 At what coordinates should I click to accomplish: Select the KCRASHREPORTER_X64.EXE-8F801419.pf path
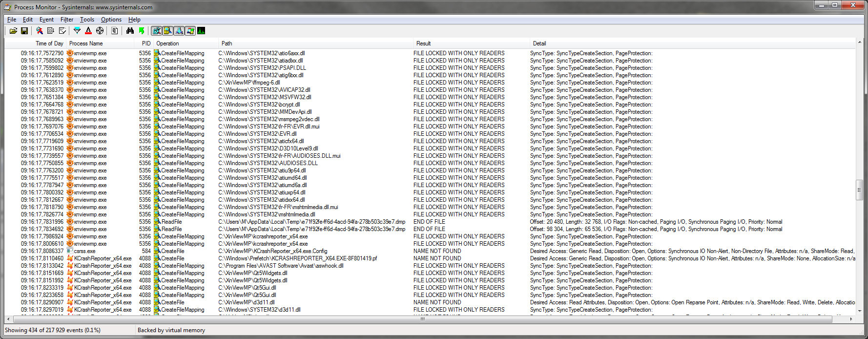[297, 258]
